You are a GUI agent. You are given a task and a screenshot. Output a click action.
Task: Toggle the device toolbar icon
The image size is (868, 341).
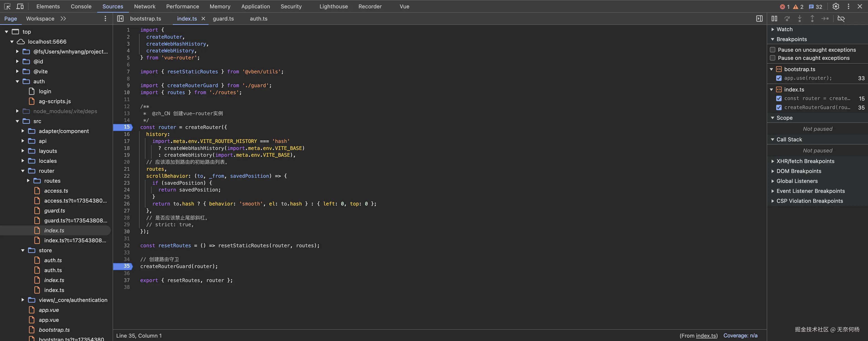(x=20, y=6)
